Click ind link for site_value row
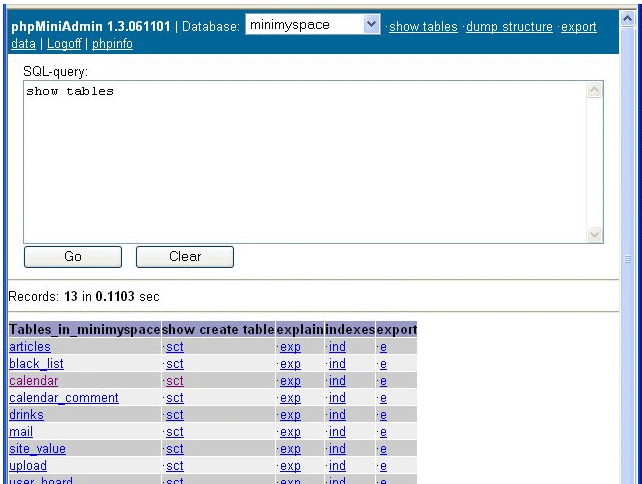Viewport: 642px width, 484px height. pyautogui.click(x=337, y=449)
